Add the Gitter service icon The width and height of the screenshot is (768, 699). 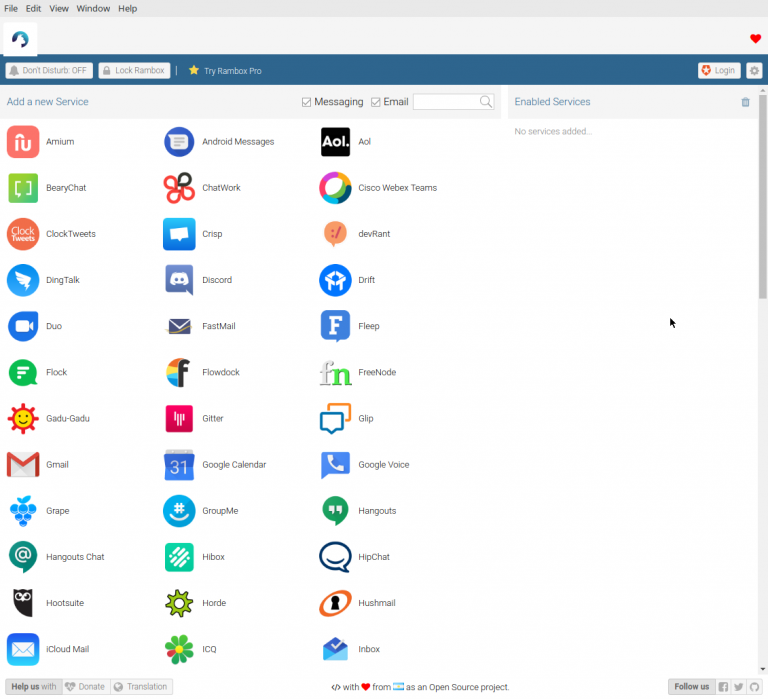pyautogui.click(x=179, y=419)
